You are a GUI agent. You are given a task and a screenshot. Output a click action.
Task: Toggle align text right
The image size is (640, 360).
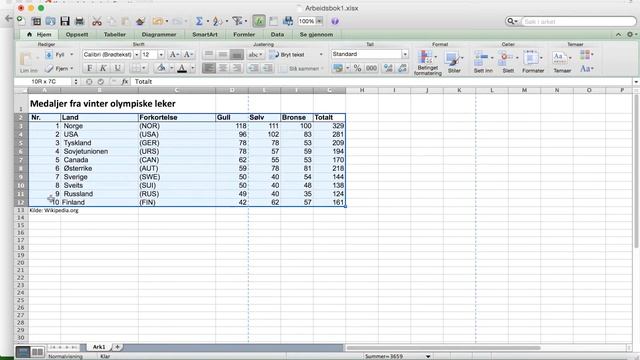pos(237,68)
